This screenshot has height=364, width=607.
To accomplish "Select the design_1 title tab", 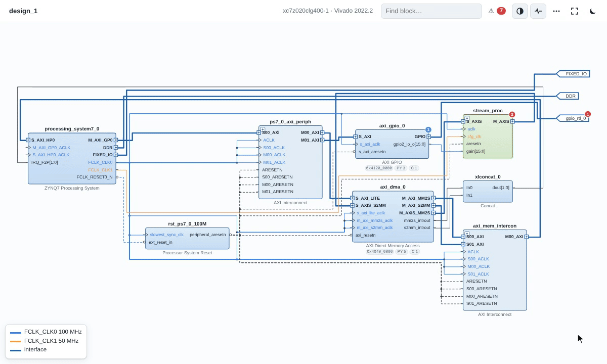I will point(23,11).
